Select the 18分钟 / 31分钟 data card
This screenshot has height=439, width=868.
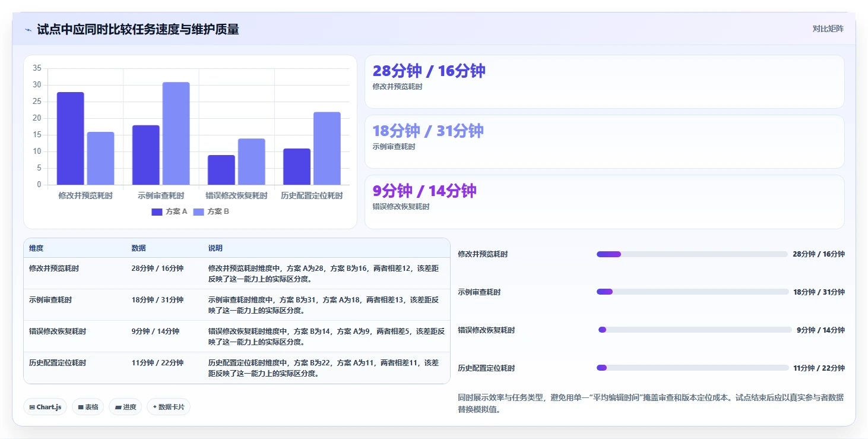click(604, 142)
